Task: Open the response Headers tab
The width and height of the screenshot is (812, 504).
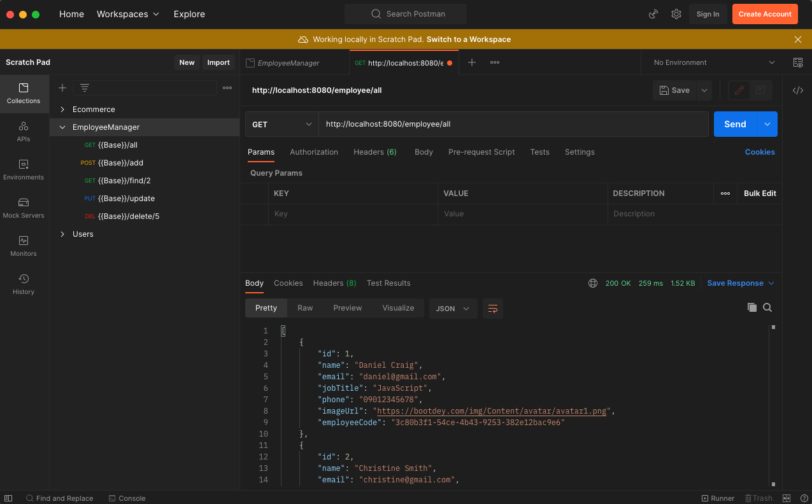Action: point(334,283)
